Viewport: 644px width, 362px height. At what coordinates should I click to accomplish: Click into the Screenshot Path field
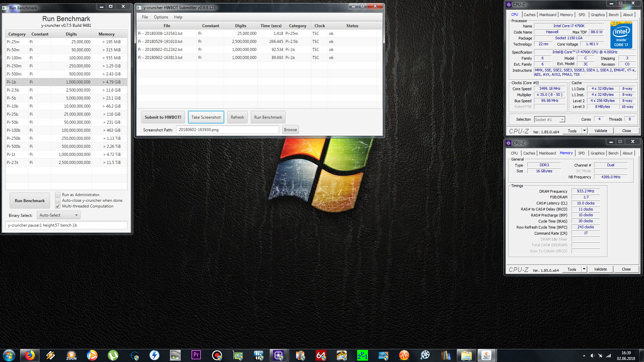tap(227, 130)
